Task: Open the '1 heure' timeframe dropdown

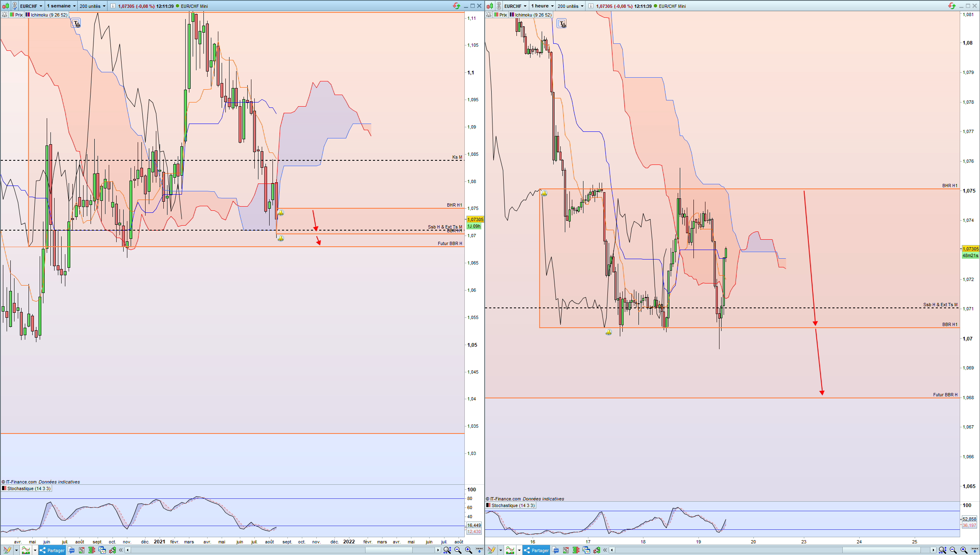Action: (542, 6)
